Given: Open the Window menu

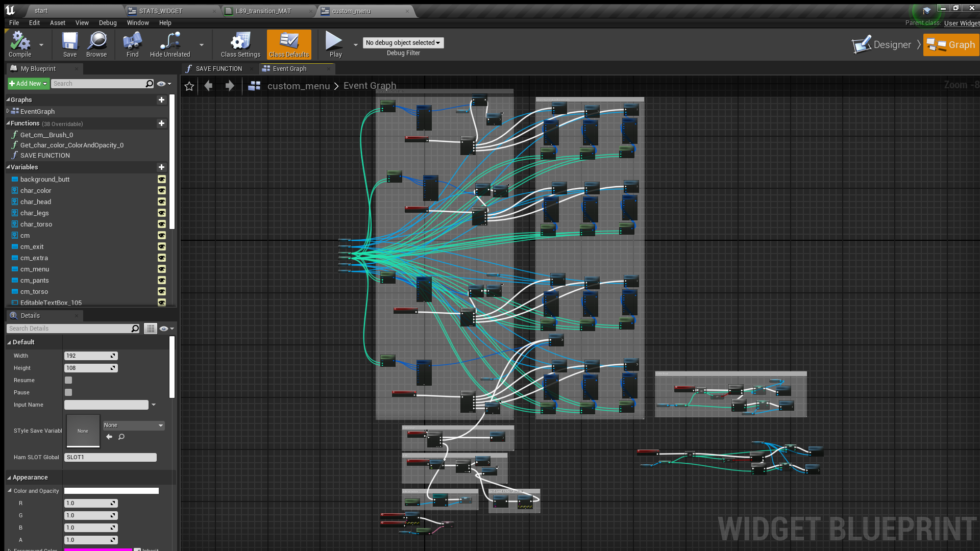Looking at the screenshot, I should pyautogui.click(x=138, y=23).
